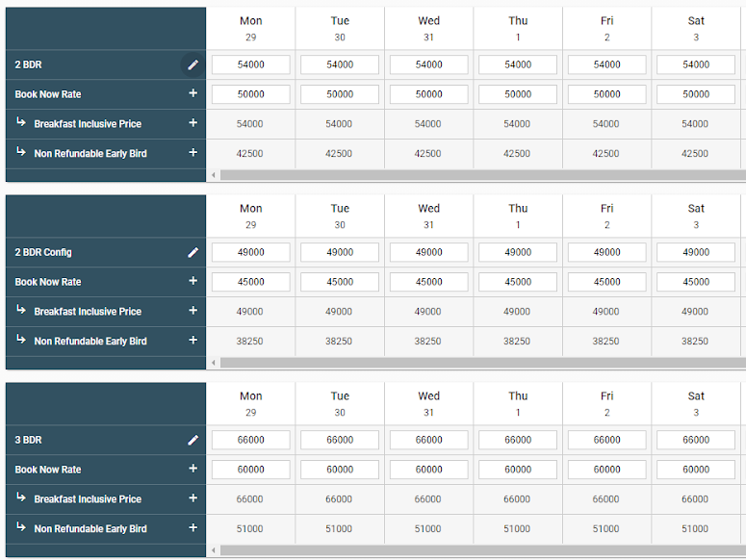Expand 3 BDR Non Refundable Early Bird plus
The image size is (746, 560).
click(193, 528)
